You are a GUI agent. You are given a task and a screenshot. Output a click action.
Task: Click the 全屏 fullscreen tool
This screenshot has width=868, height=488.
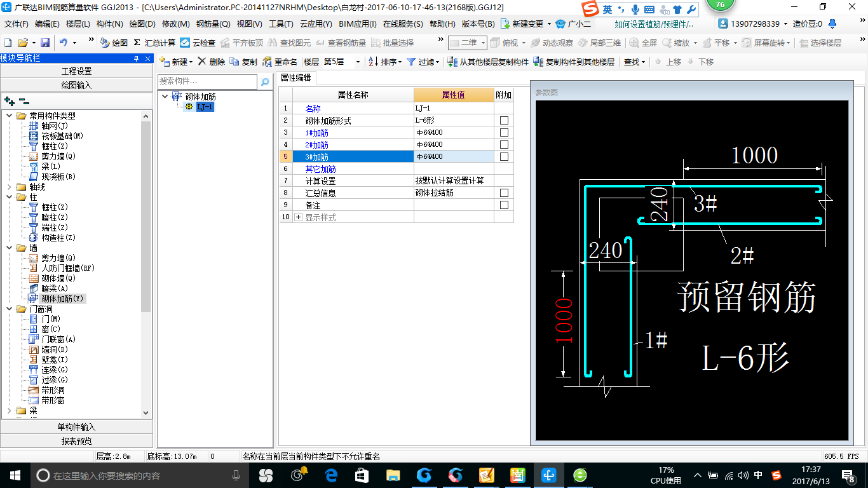tap(643, 43)
